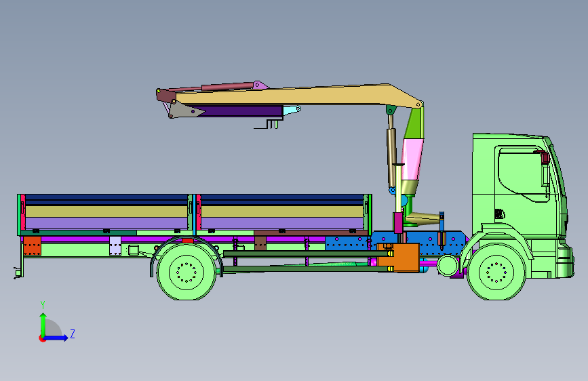Pick the pink crane column section
This screenshot has height=381, width=588.
pyautogui.click(x=412, y=159)
